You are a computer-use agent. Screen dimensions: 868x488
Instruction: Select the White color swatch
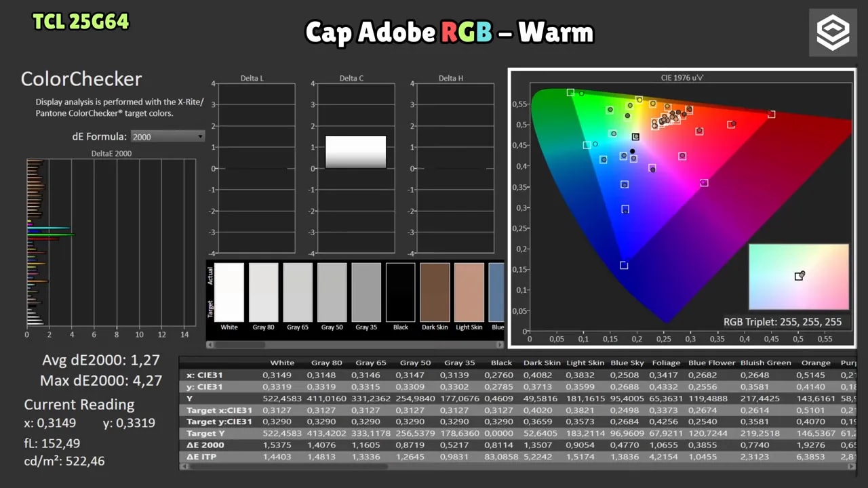pyautogui.click(x=229, y=292)
